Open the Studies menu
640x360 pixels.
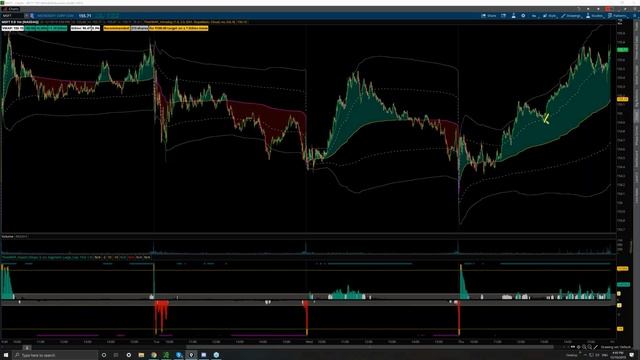click(x=594, y=16)
